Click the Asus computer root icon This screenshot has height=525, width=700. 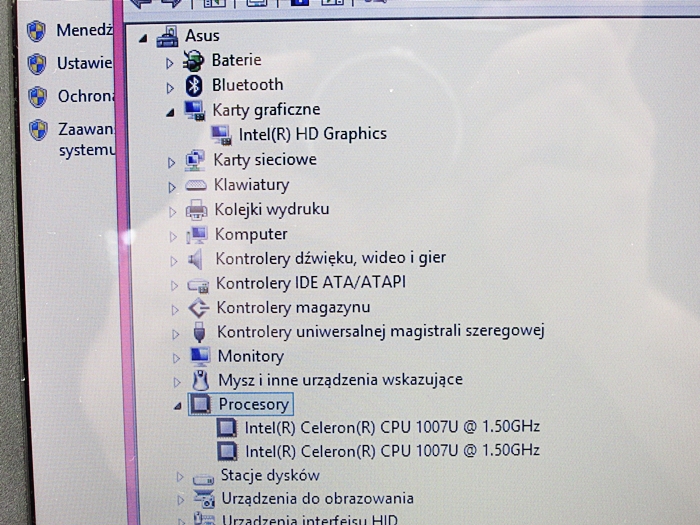tap(168, 37)
